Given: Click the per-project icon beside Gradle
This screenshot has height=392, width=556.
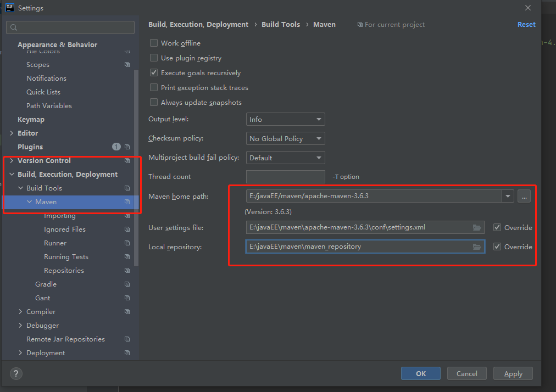Looking at the screenshot, I should click(127, 284).
